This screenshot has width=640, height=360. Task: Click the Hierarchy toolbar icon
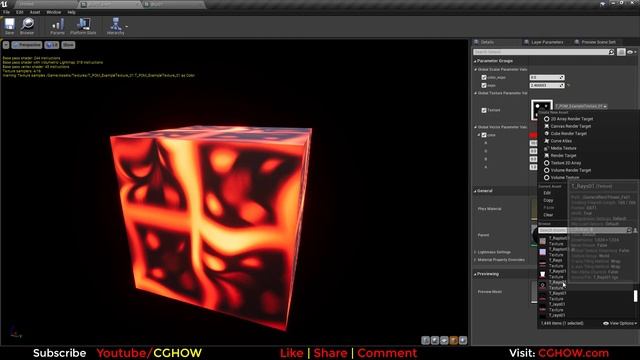point(116,24)
